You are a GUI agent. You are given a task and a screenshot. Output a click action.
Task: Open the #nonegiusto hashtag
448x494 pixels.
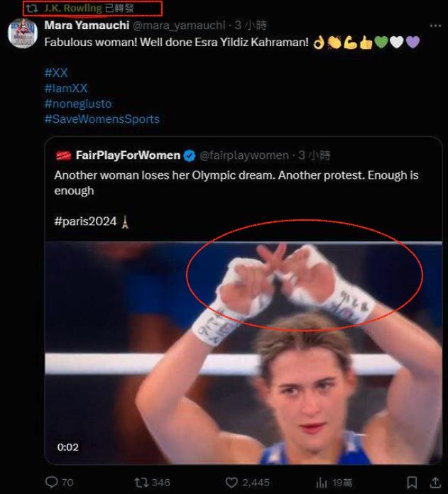[77, 104]
